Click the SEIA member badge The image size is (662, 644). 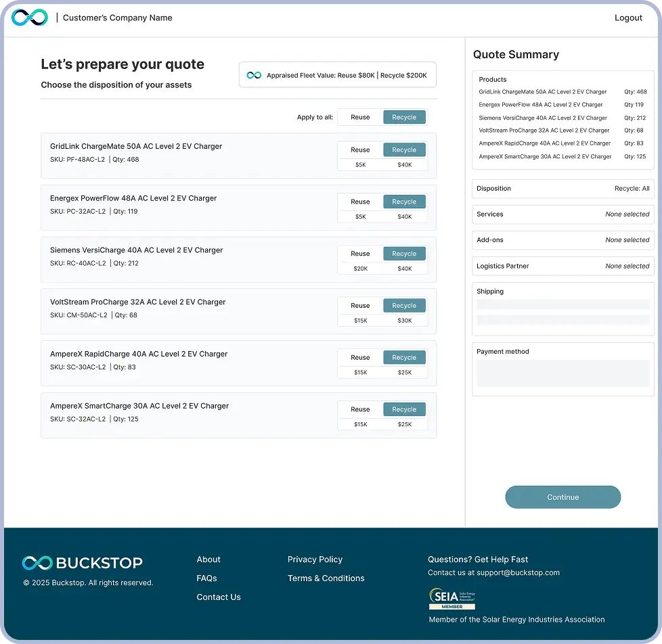coord(451,599)
